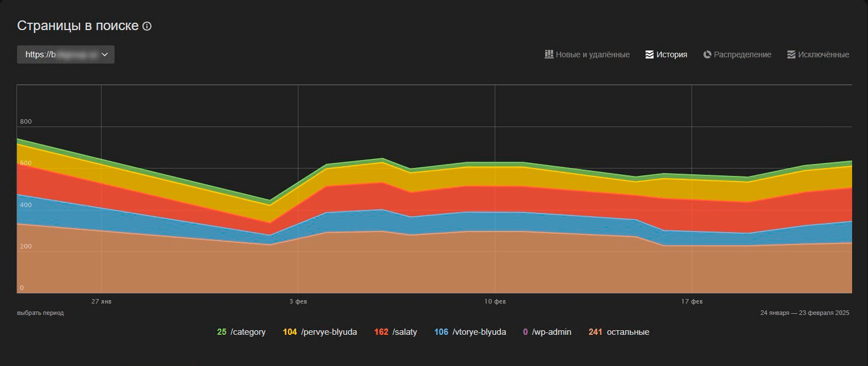Screen dimensions: 868x366
Task: Click the yellow count 104 in legend
Action: click(290, 332)
